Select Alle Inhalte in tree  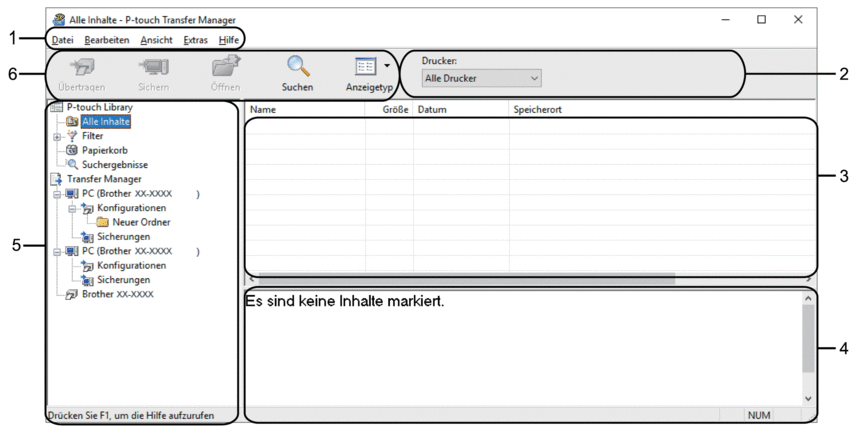(106, 121)
